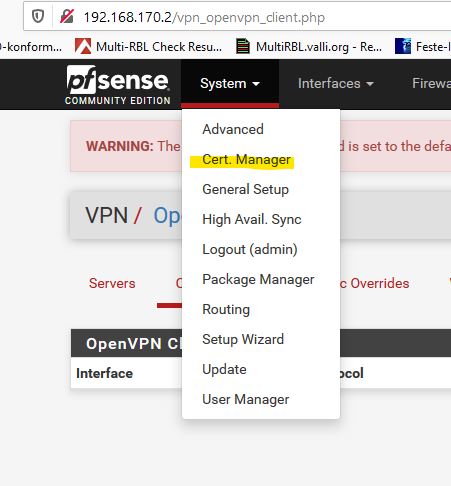This screenshot has width=451, height=486.
Task: Open the Feste-I bookmark
Action: pyautogui.click(x=423, y=47)
